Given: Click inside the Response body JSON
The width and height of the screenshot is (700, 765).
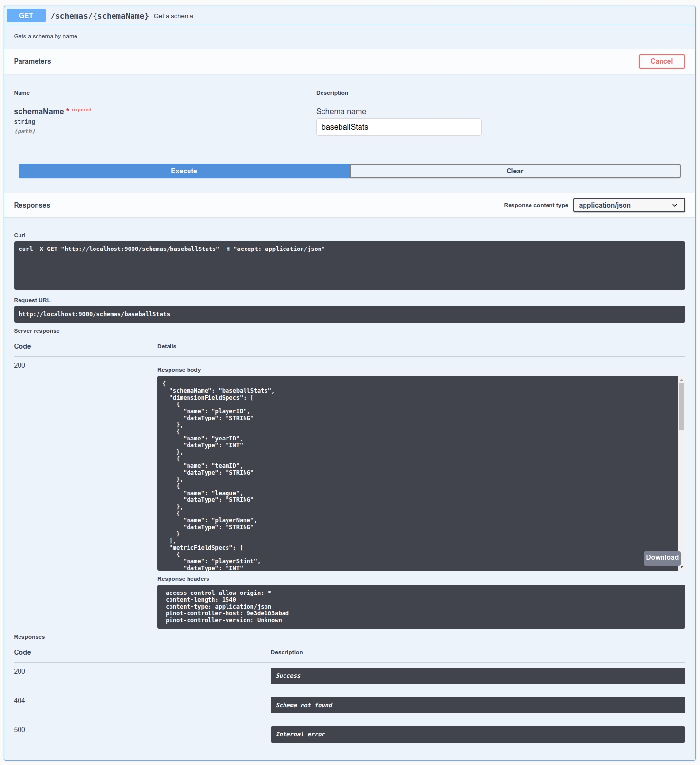Looking at the screenshot, I should click(417, 473).
